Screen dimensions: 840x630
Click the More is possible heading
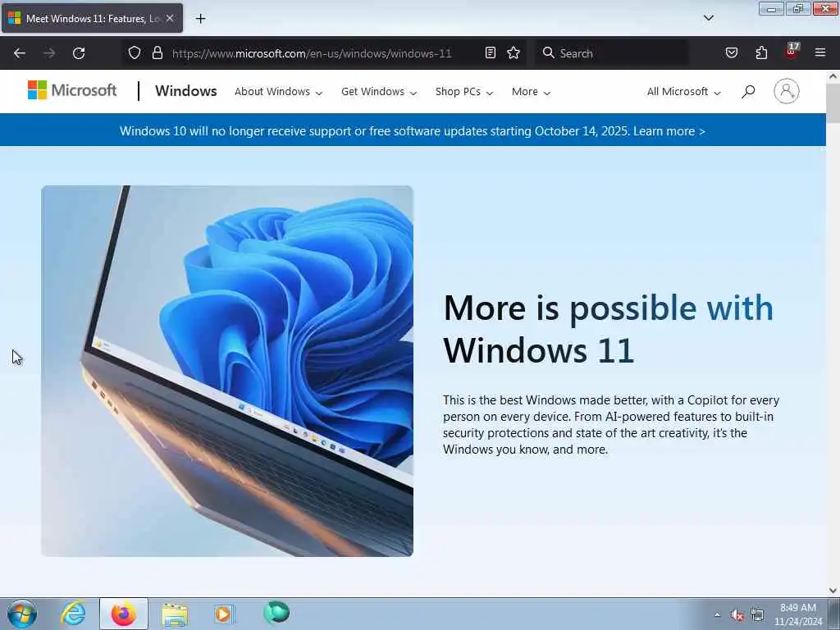click(x=609, y=329)
